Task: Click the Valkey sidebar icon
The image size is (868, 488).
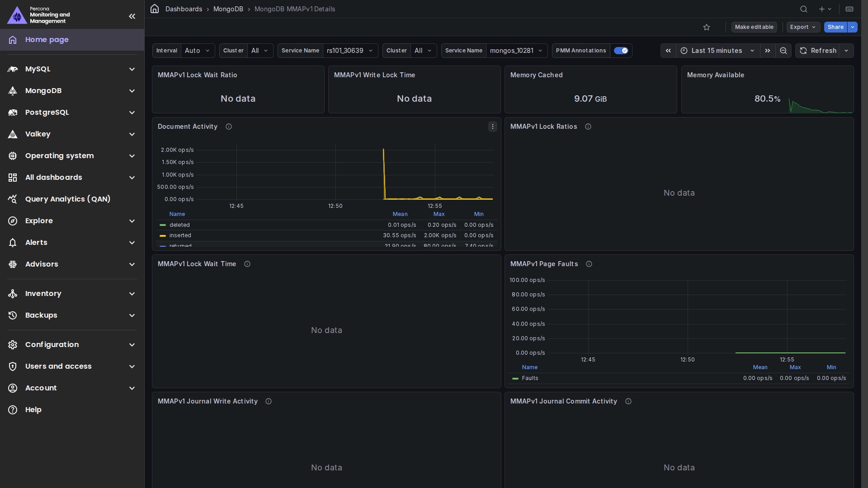Action: [x=13, y=134]
